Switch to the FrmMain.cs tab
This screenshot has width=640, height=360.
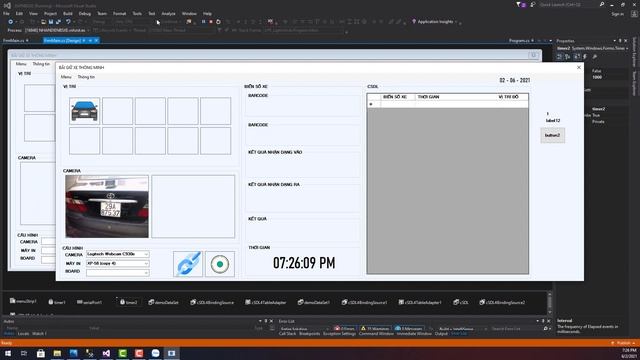(13, 40)
